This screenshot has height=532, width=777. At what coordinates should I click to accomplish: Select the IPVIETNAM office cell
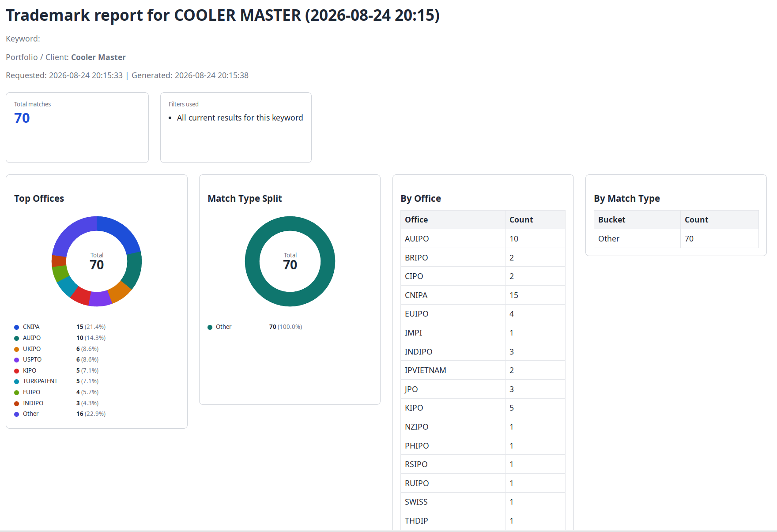(x=453, y=370)
